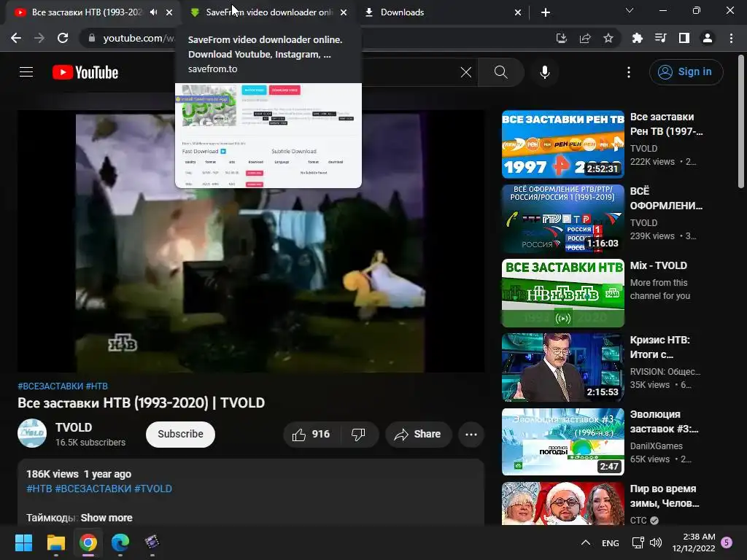The width and height of the screenshot is (747, 560).
Task: Reload the current page
Action: (63, 38)
